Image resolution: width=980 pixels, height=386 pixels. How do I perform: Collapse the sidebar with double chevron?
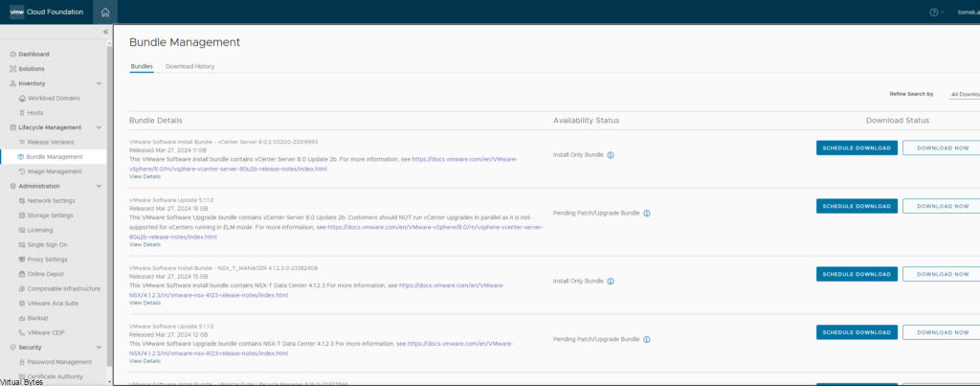tap(105, 33)
